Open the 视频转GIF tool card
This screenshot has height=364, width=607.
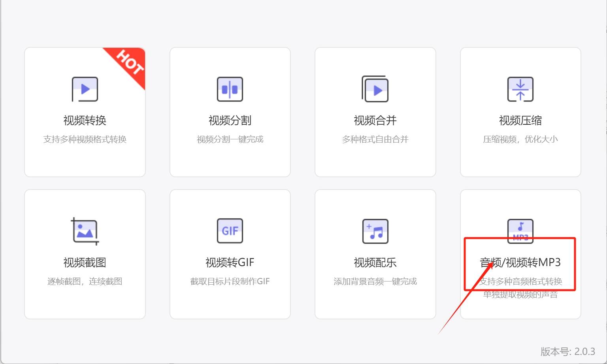[230, 254]
